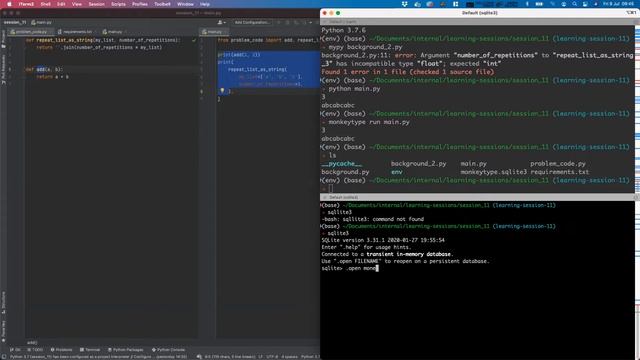Click __pycache__ entry in ls output
The height and width of the screenshot is (360, 640).
pos(342,164)
